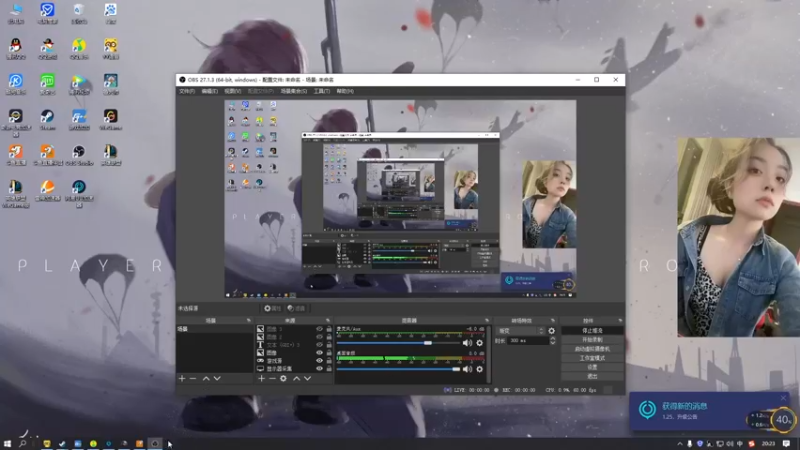Pop out 来源 dock panel

328,320
